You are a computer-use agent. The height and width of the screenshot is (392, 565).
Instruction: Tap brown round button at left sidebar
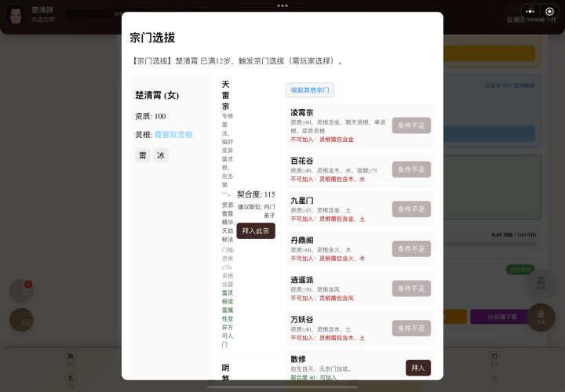pos(22,320)
